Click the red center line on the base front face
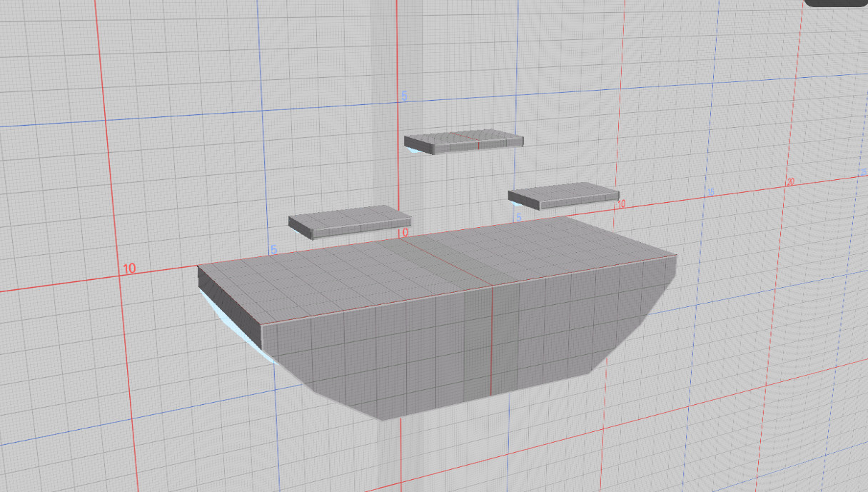 point(492,343)
